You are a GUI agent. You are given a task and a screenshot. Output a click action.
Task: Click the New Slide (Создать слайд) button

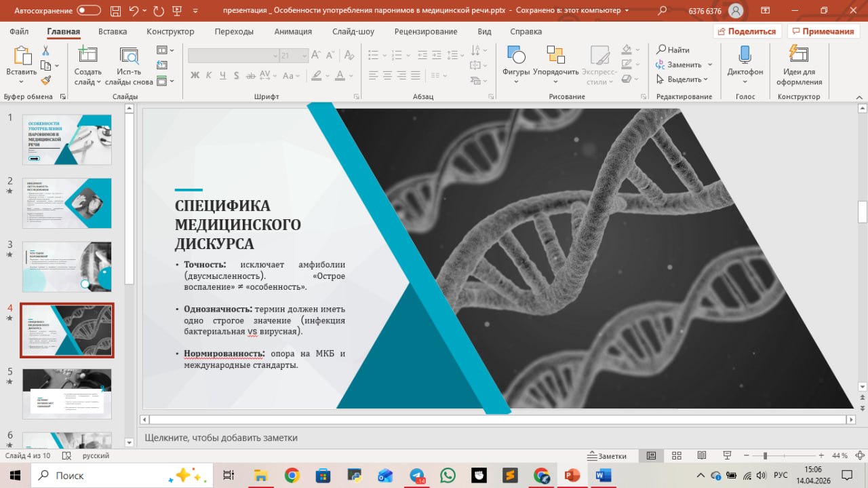pyautogui.click(x=87, y=66)
